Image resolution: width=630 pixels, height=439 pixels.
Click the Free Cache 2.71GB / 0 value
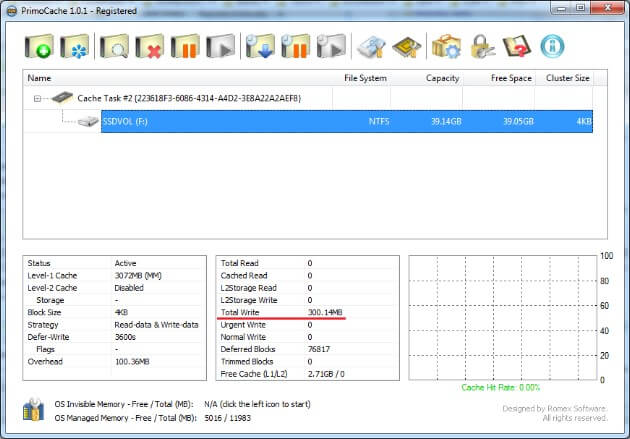point(326,374)
